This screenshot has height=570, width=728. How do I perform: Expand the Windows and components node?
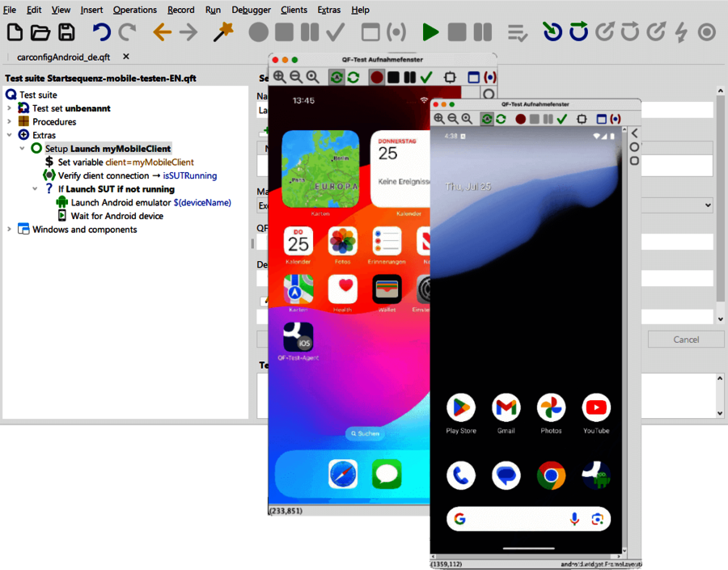coord(10,230)
